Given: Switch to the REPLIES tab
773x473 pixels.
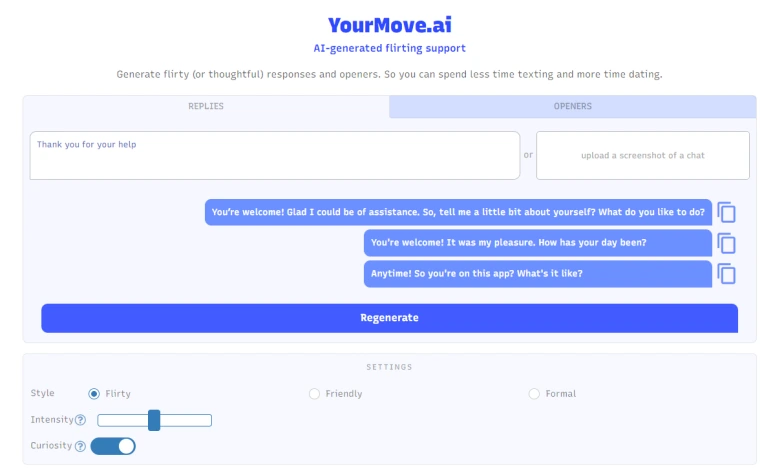Looking at the screenshot, I should [x=206, y=107].
